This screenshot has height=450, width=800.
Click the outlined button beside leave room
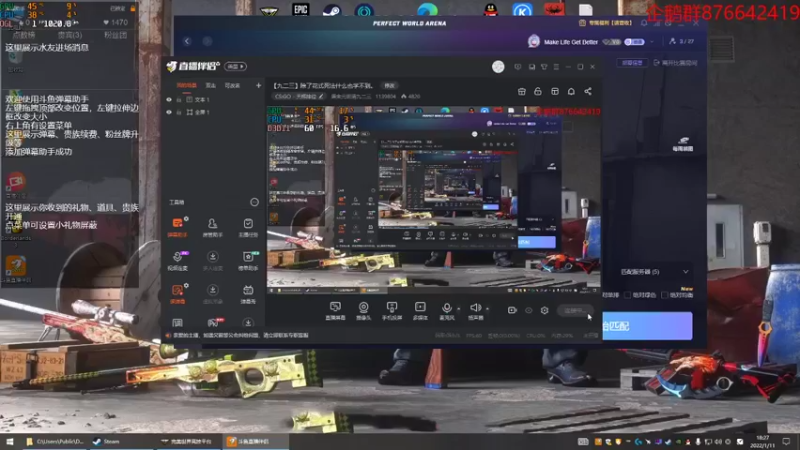(632, 63)
